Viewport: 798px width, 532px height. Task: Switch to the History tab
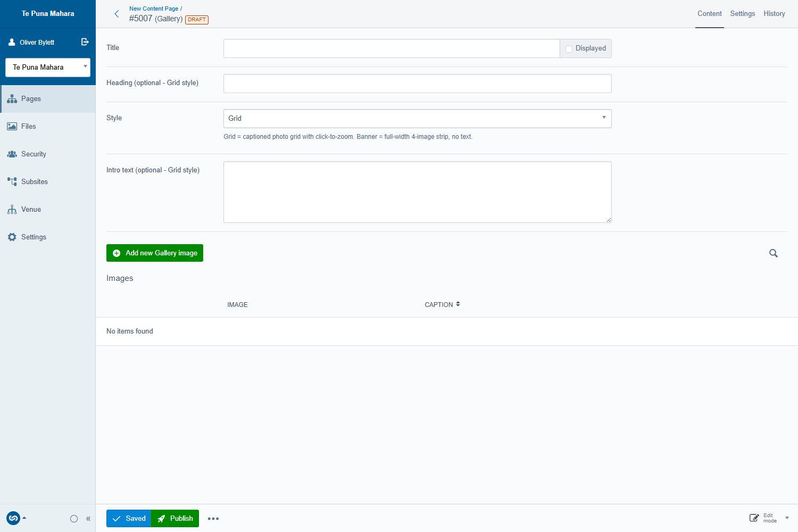coord(774,14)
